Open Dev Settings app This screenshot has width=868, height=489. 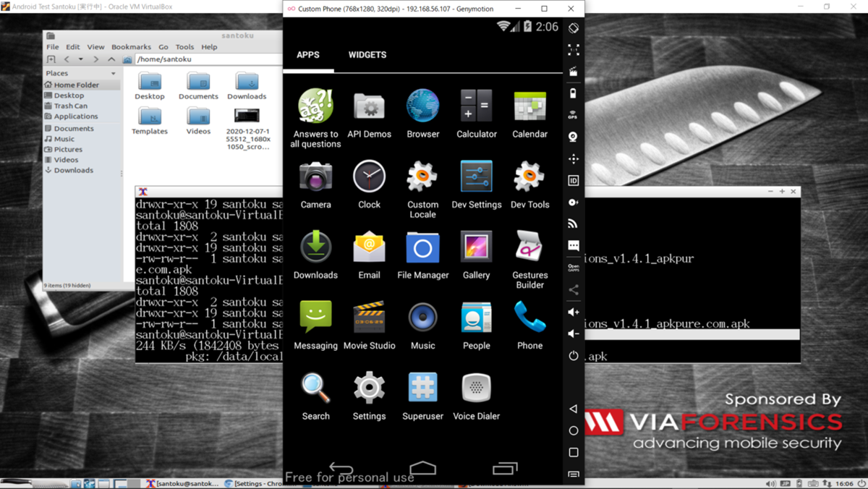tap(476, 184)
